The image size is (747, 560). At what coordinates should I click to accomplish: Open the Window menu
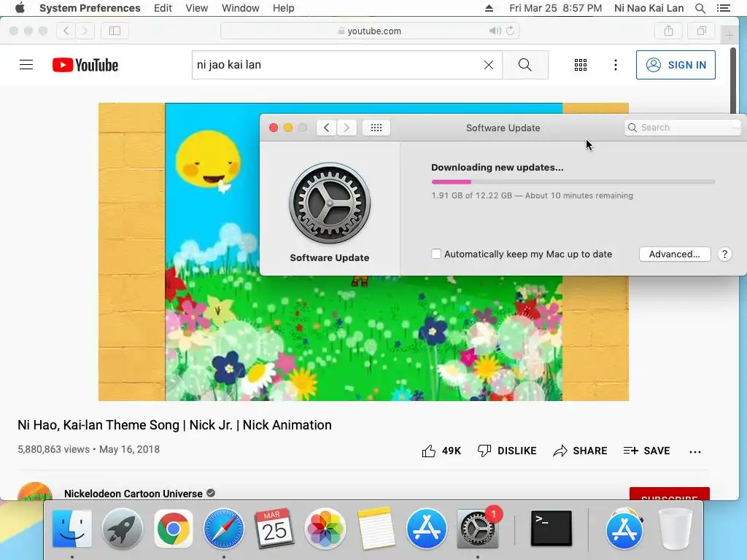(241, 8)
